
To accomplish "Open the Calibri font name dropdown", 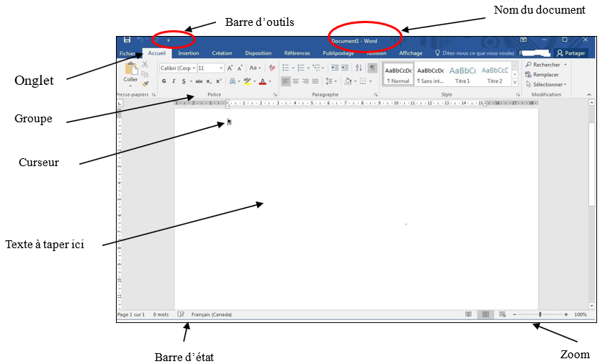I will click(x=177, y=68).
